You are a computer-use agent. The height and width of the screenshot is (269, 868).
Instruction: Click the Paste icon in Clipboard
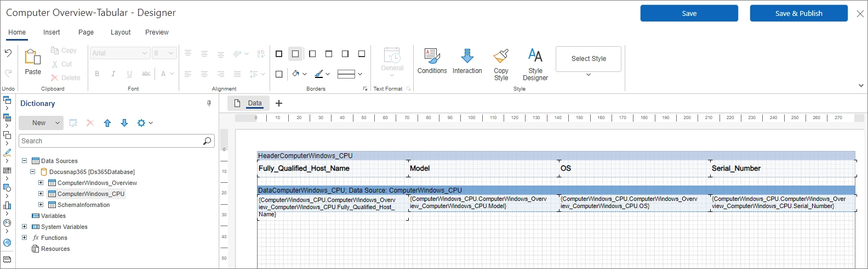pyautogui.click(x=33, y=57)
